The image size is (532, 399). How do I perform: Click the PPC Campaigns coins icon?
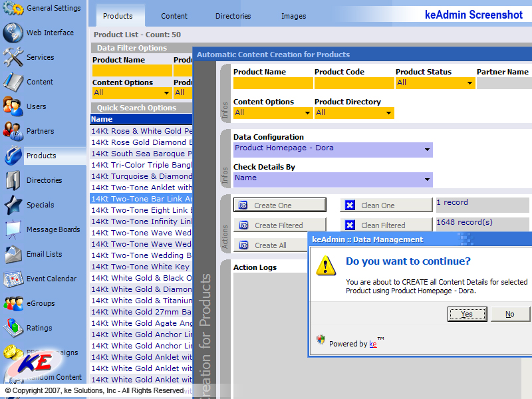click(13, 352)
